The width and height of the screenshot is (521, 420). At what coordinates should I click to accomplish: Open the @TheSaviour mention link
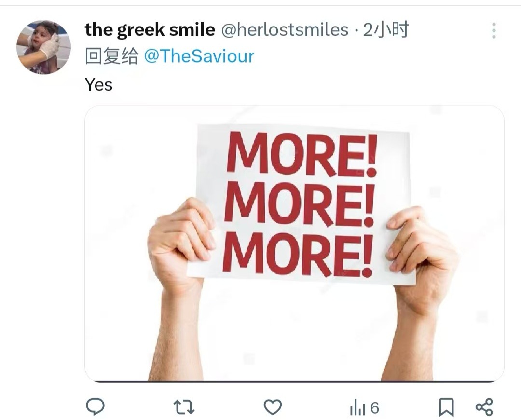pyautogui.click(x=199, y=56)
